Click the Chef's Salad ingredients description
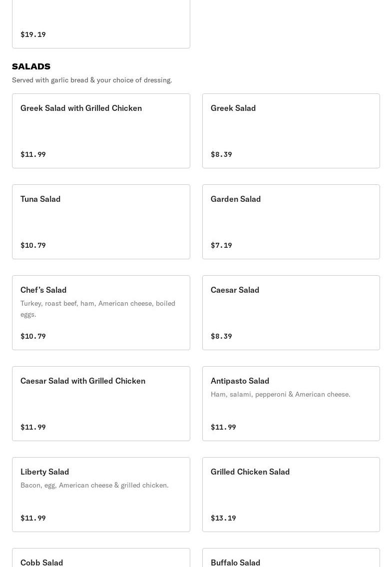 [x=98, y=309]
